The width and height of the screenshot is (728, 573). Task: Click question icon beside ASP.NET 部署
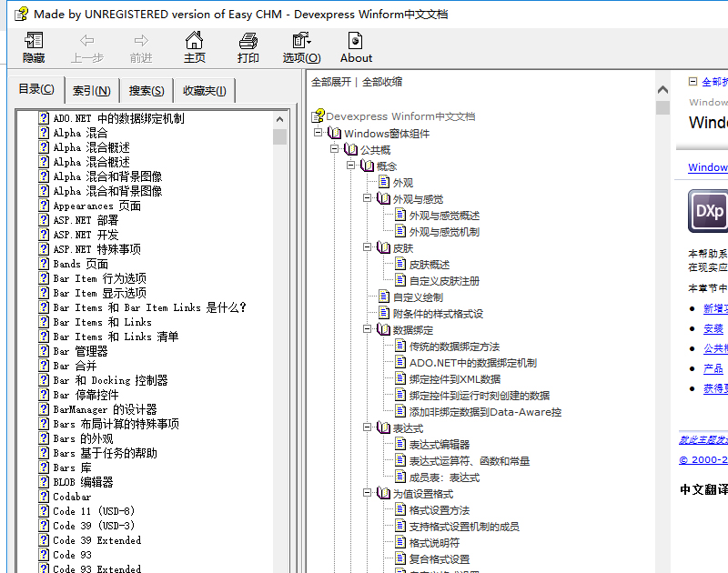tap(44, 220)
